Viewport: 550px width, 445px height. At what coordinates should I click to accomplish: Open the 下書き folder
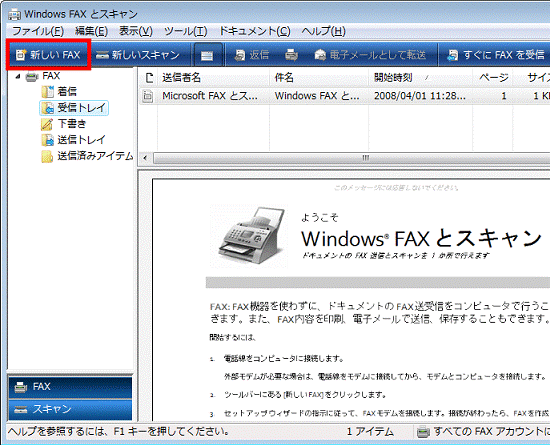coord(63,124)
